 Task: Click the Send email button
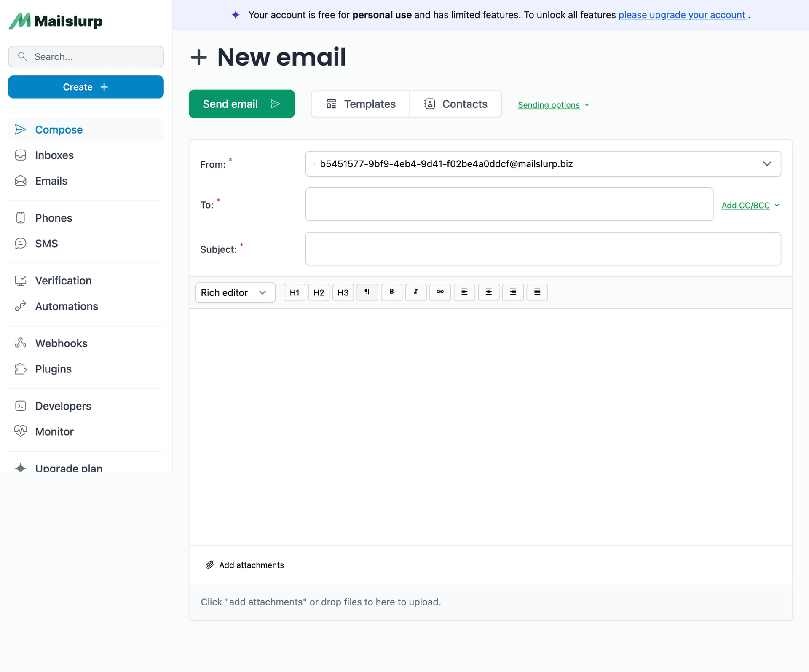point(241,104)
